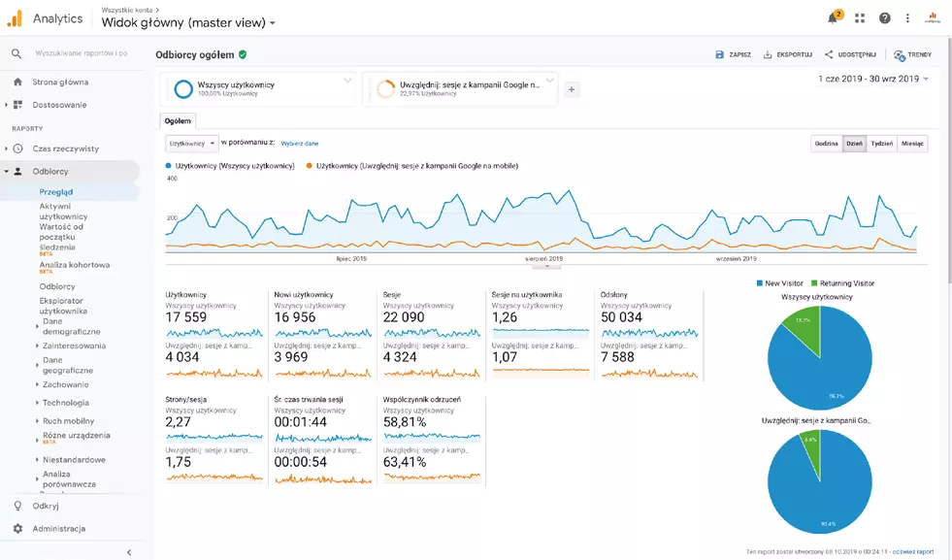Expand the Dane demograficzne section
This screenshot has width=952, height=560.
37,326
